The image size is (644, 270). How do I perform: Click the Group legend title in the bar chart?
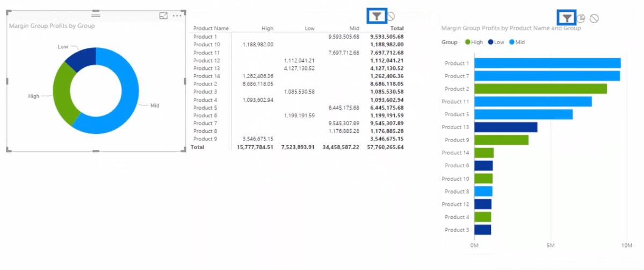tap(450, 42)
